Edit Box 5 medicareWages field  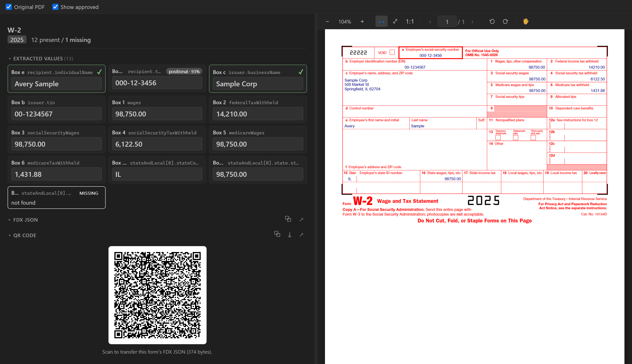coord(258,144)
